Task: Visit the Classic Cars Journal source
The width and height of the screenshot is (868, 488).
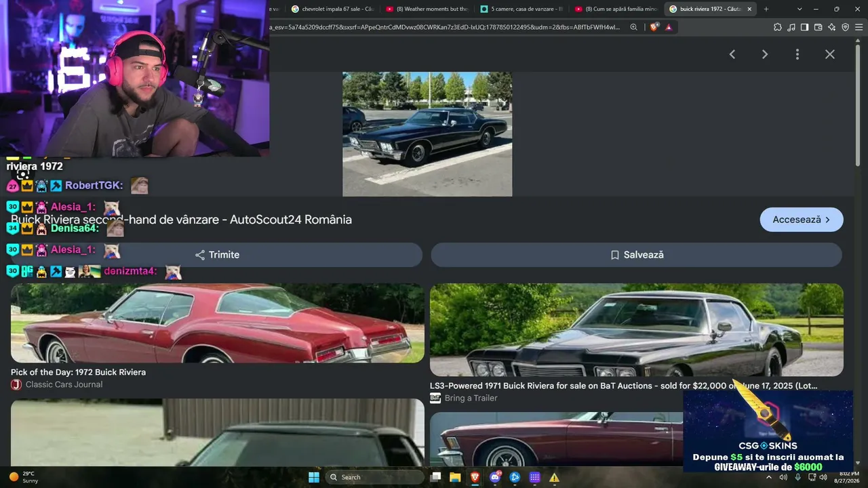Action: (x=64, y=385)
